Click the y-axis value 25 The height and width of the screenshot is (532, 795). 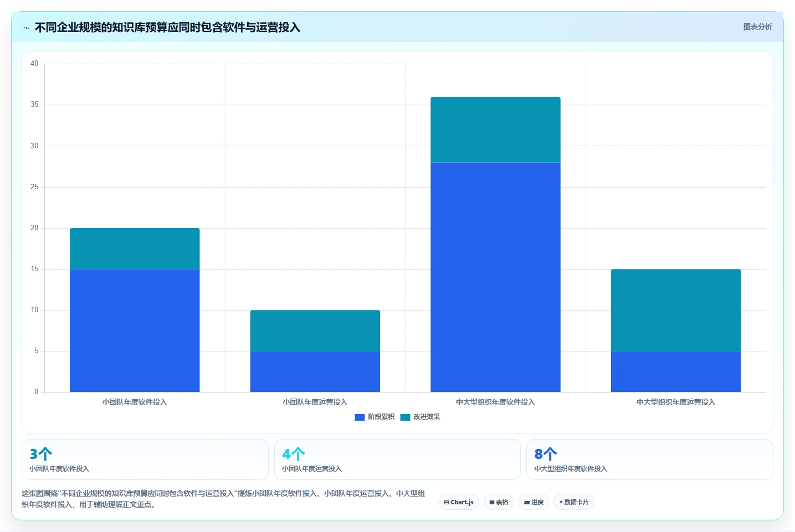34,187
